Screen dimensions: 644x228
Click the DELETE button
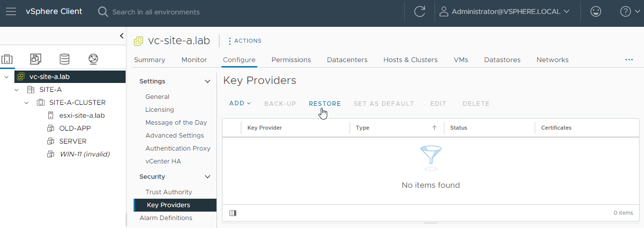coord(476,103)
